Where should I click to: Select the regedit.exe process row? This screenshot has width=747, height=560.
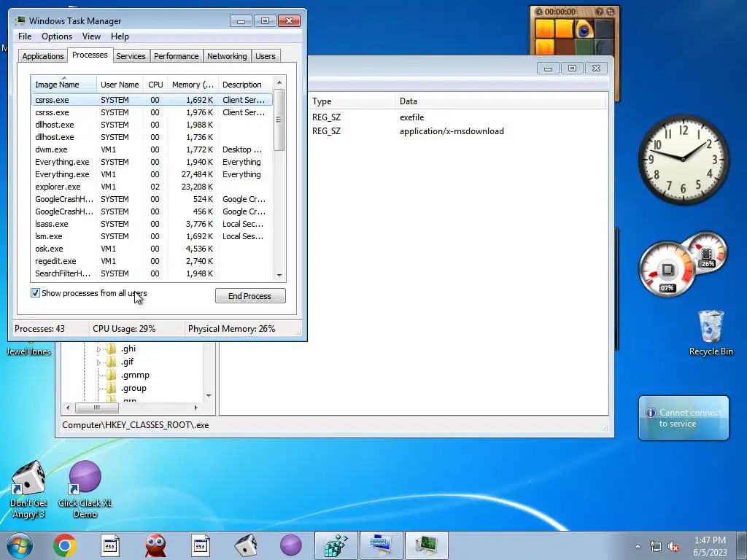pos(152,261)
